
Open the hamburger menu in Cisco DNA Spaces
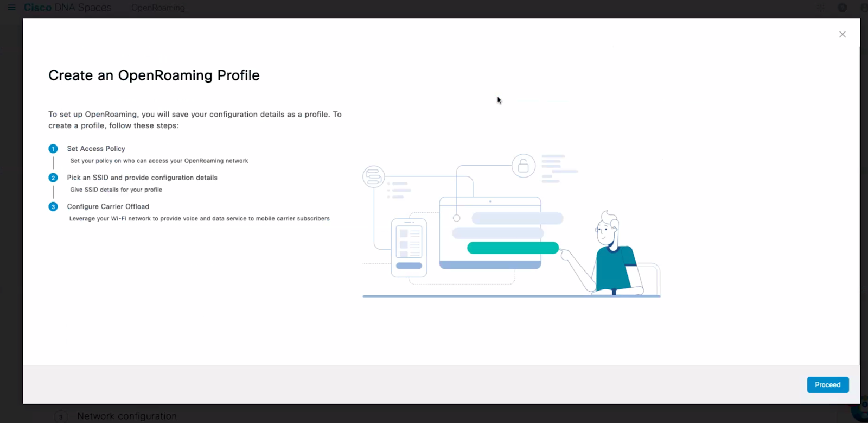[x=11, y=8]
